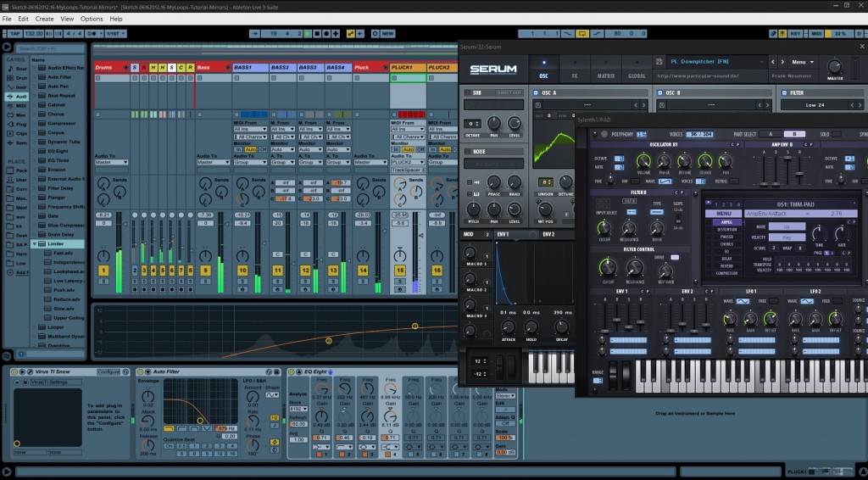Select Plug-ins category in browser sidebar
868x480 pixels.
pos(17,125)
